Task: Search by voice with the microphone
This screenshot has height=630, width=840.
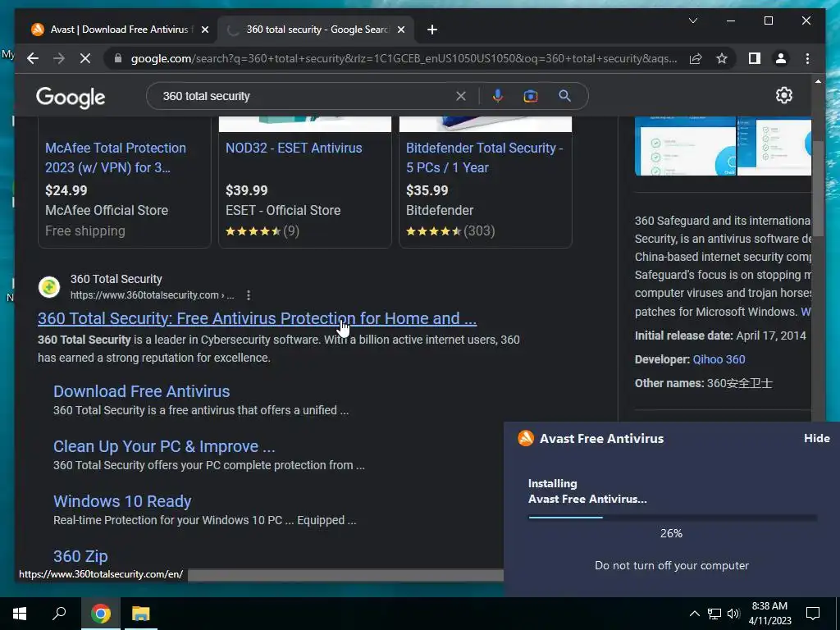Action: point(498,96)
